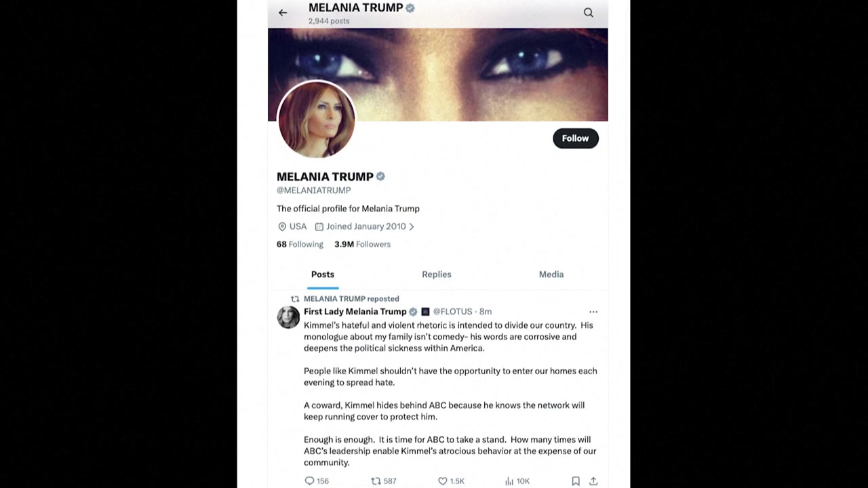Click the back arrow icon

(283, 13)
